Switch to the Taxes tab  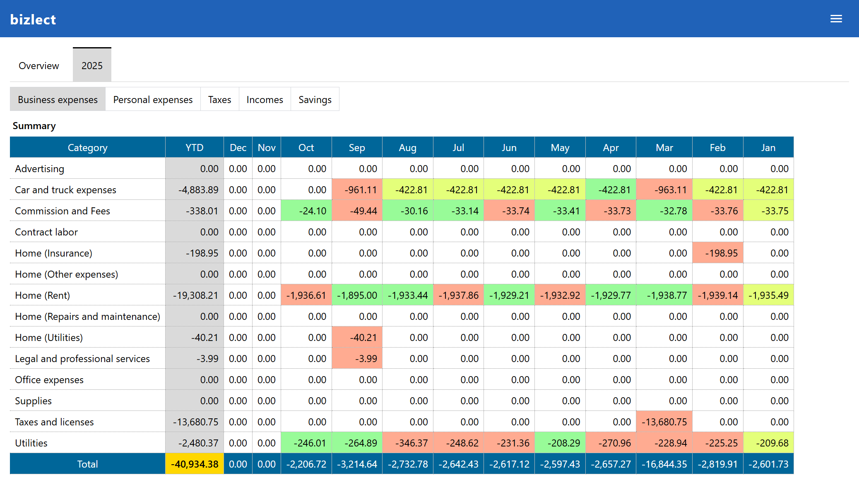[x=219, y=99]
